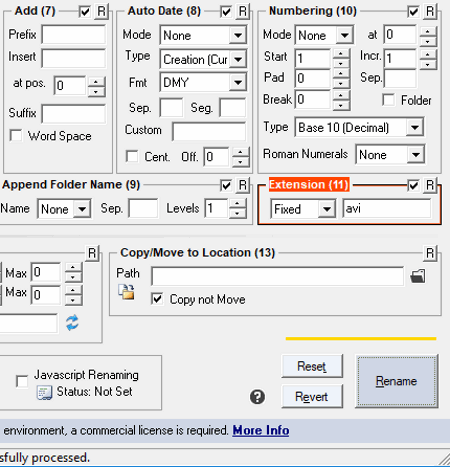450x467 pixels.
Task: Enable the Cent. checkbox in Auto Date
Action: pyautogui.click(x=132, y=156)
